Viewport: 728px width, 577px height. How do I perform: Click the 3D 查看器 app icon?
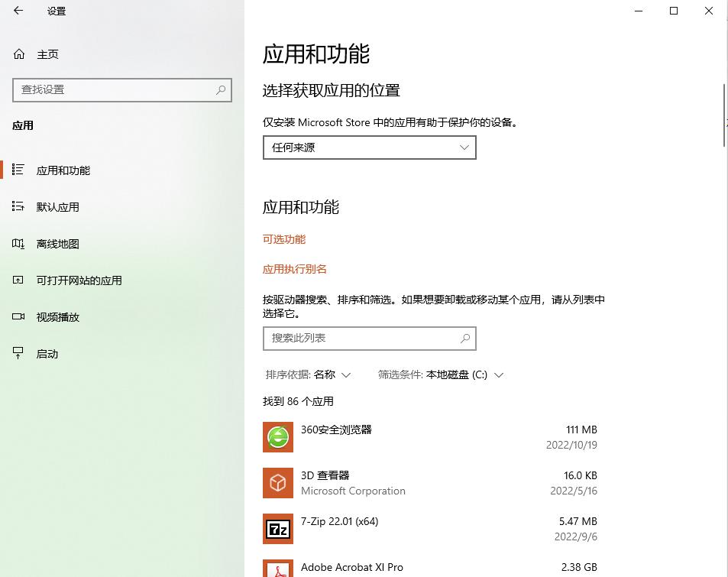click(277, 482)
